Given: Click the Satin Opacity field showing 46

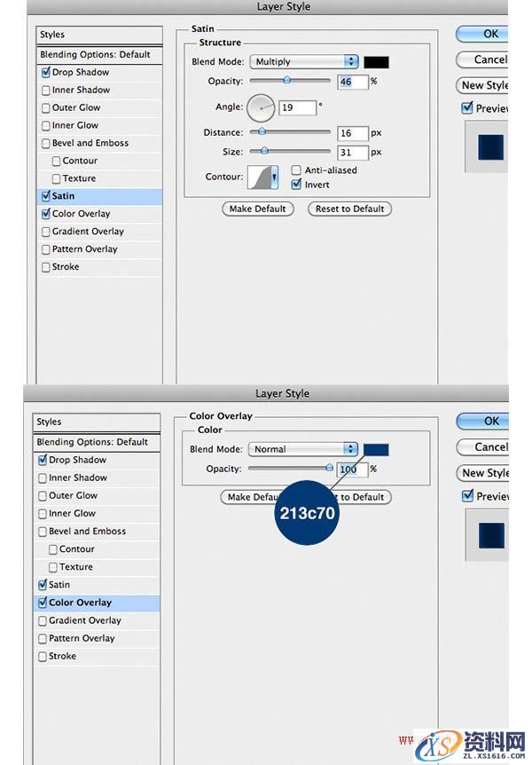Looking at the screenshot, I should pyautogui.click(x=352, y=82).
